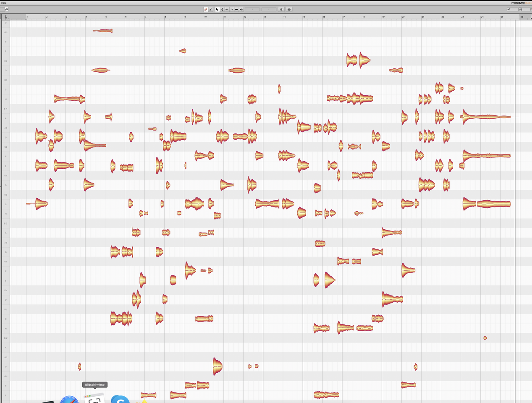Open the treble clef pitch ruler options
This screenshot has height=403, width=532.
6,17
